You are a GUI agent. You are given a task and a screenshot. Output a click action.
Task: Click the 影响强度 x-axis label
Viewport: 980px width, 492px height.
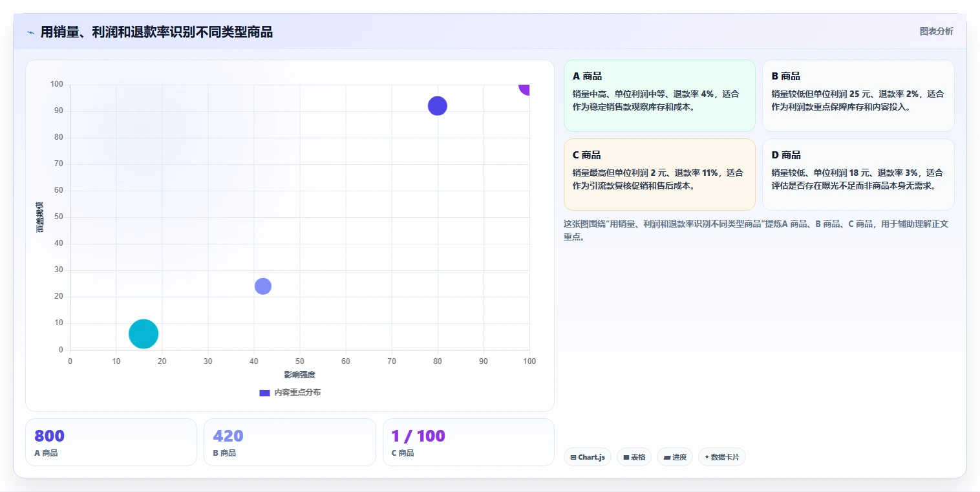click(x=300, y=375)
